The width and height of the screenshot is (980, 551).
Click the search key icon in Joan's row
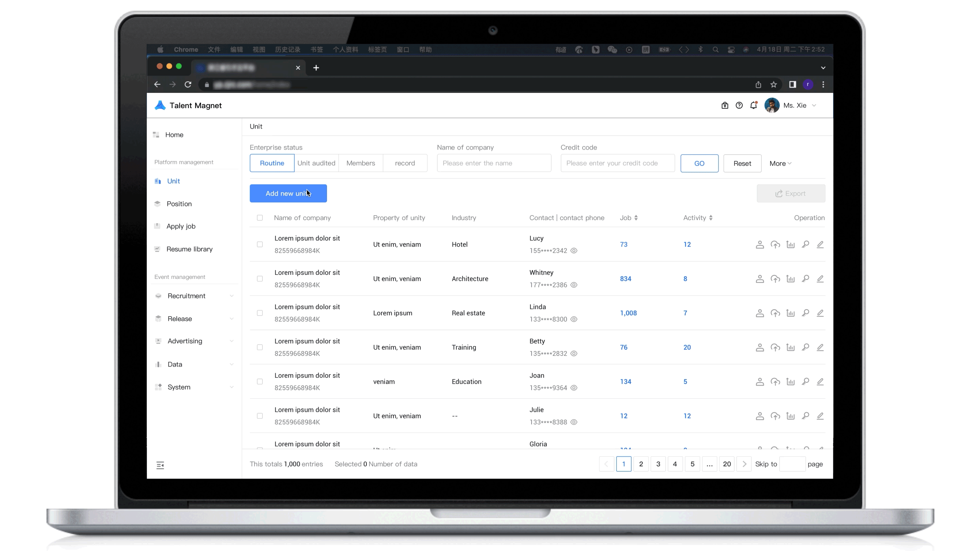click(805, 381)
